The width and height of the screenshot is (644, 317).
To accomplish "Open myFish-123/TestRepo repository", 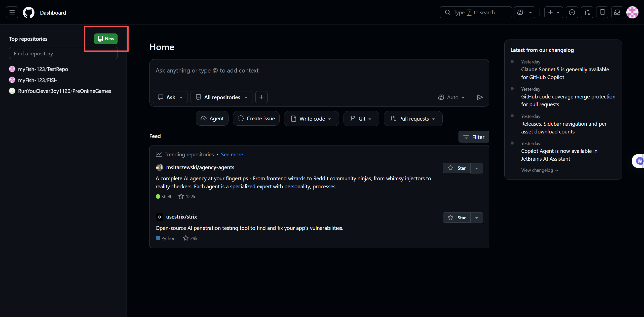I will point(43,69).
